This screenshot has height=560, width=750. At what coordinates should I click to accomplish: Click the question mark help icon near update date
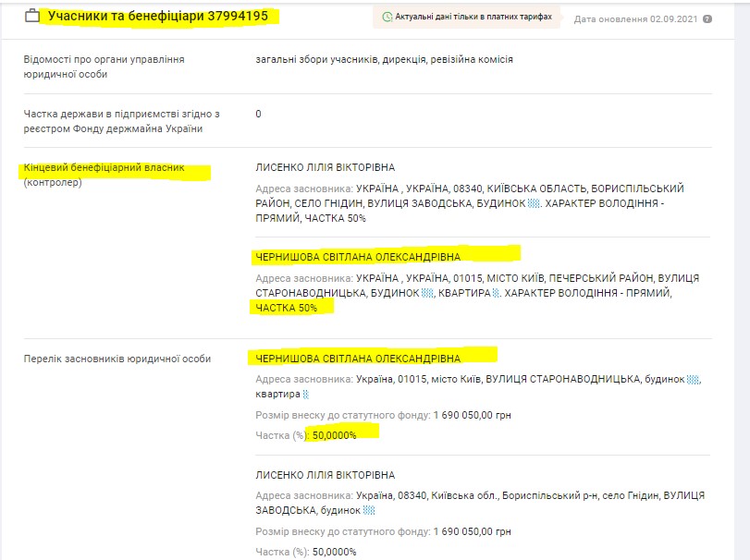[x=707, y=18]
